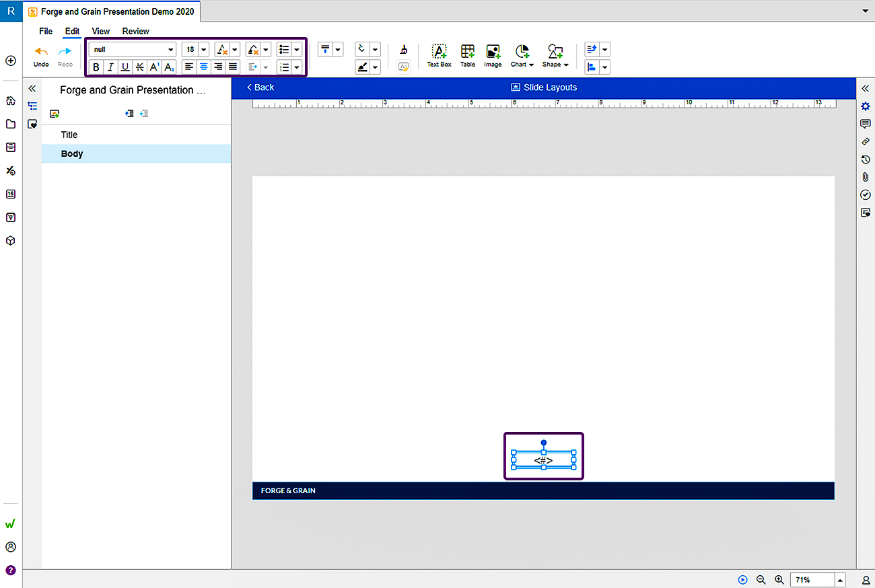
Task: Open the settings gear in right sidebar
Action: pos(866,106)
